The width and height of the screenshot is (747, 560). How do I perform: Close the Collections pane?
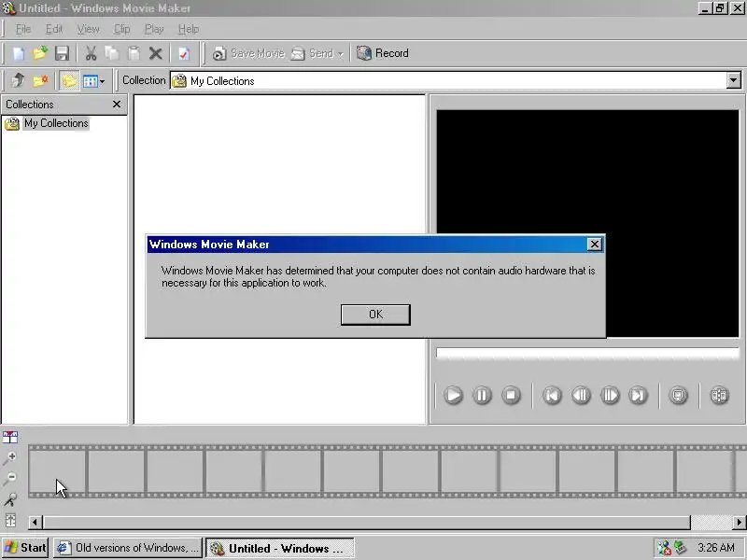117,104
